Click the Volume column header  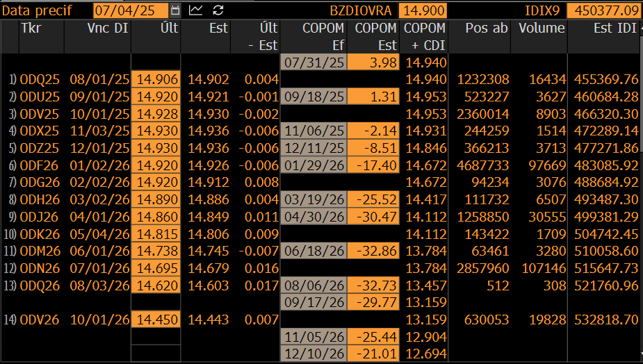[x=542, y=28]
